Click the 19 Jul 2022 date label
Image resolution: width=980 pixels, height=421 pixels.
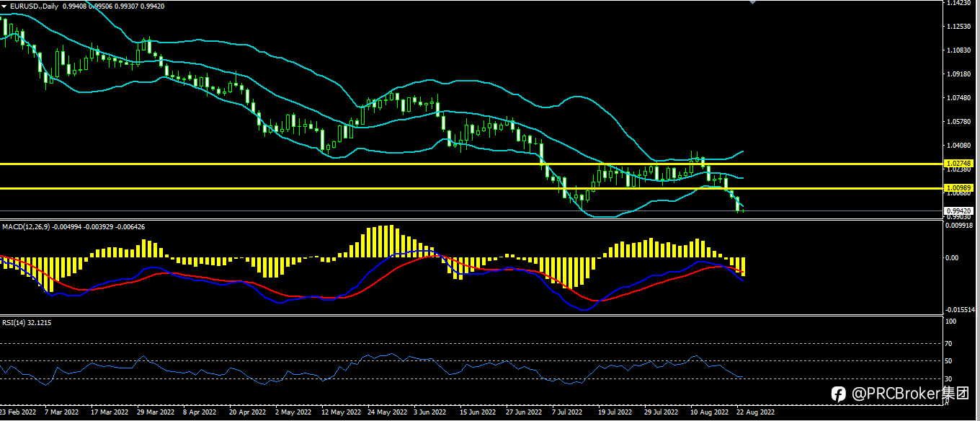pyautogui.click(x=616, y=413)
